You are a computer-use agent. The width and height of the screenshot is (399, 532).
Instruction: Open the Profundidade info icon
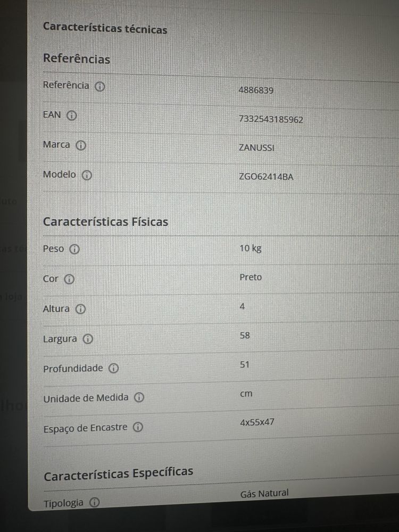pos(114,369)
